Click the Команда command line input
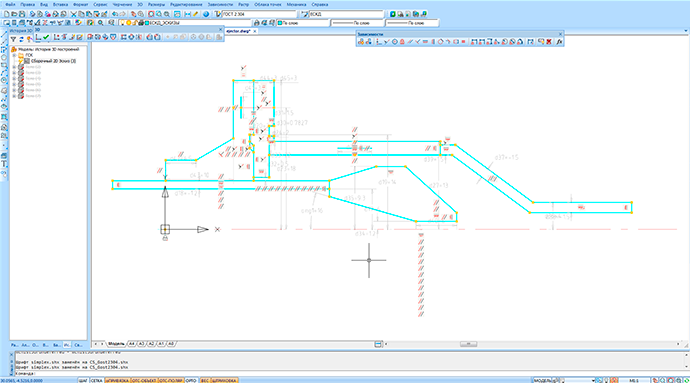 pyautogui.click(x=352, y=373)
